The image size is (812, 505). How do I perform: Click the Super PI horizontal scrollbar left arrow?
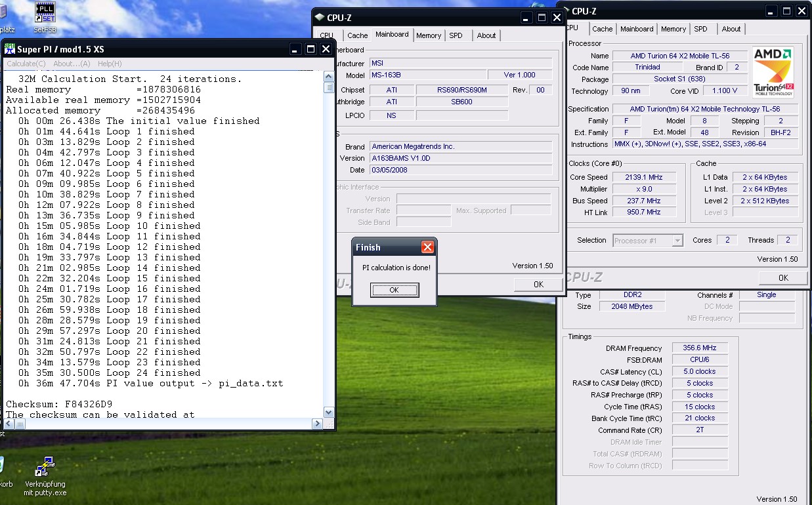point(9,424)
